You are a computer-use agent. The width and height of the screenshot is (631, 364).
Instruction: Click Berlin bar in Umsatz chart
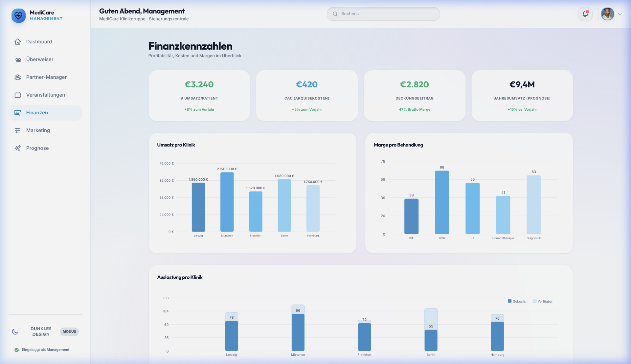pos(284,206)
